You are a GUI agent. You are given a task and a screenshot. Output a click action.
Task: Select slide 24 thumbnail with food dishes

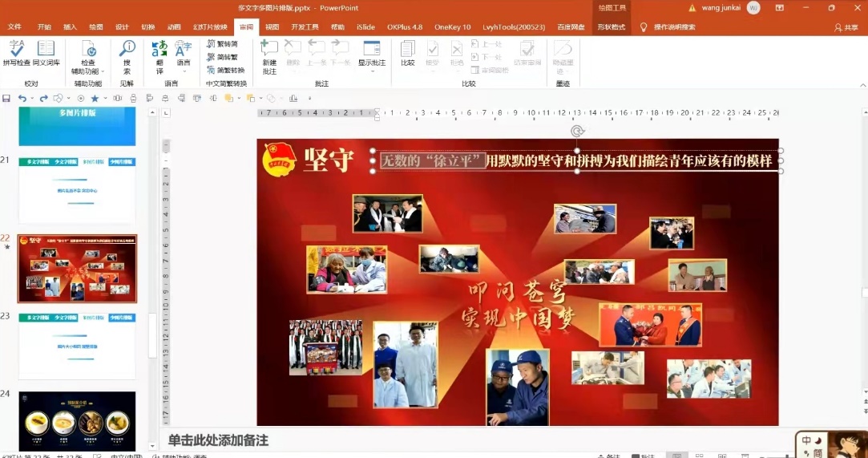coord(77,420)
